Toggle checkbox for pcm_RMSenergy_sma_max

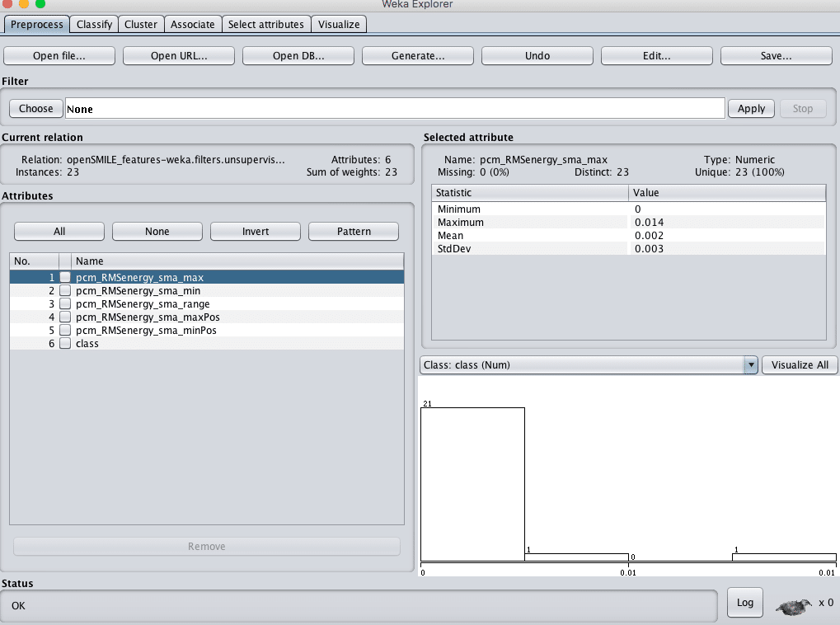[x=65, y=277]
